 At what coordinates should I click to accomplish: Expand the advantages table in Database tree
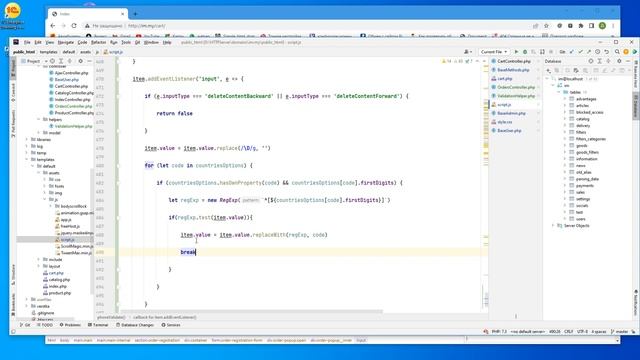coord(565,99)
